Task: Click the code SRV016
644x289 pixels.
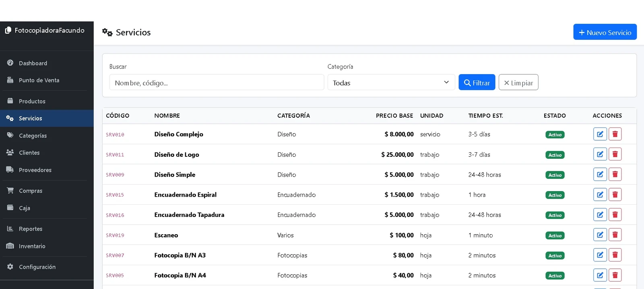Action: pyautogui.click(x=115, y=215)
